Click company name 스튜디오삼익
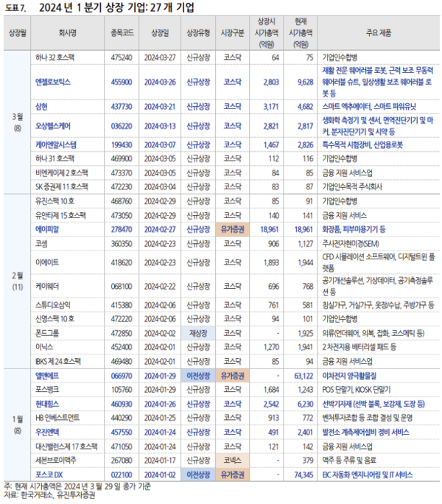442x504 pixels. pyautogui.click(x=53, y=305)
